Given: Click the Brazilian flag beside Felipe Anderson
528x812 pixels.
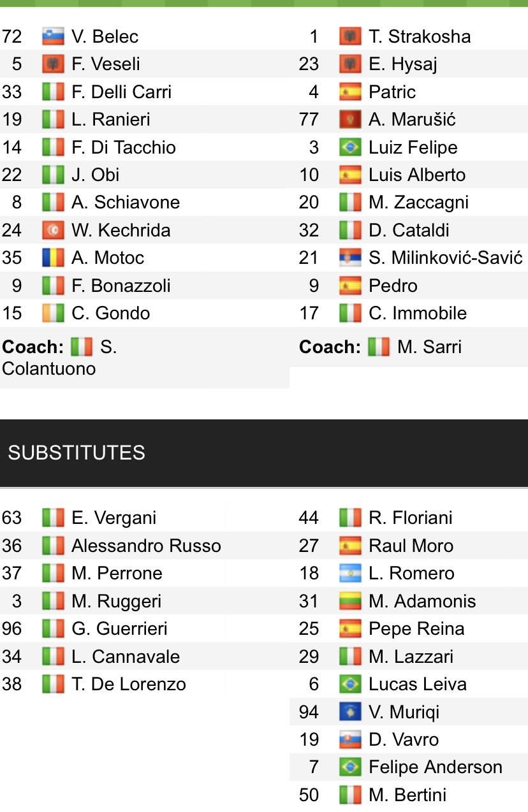Looking at the screenshot, I should 350,767.
